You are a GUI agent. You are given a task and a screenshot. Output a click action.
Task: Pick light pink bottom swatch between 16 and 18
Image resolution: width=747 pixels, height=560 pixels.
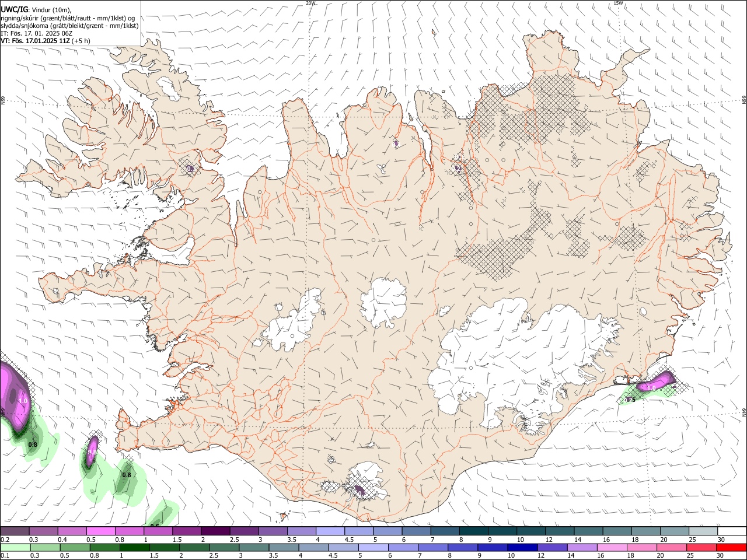point(613,547)
